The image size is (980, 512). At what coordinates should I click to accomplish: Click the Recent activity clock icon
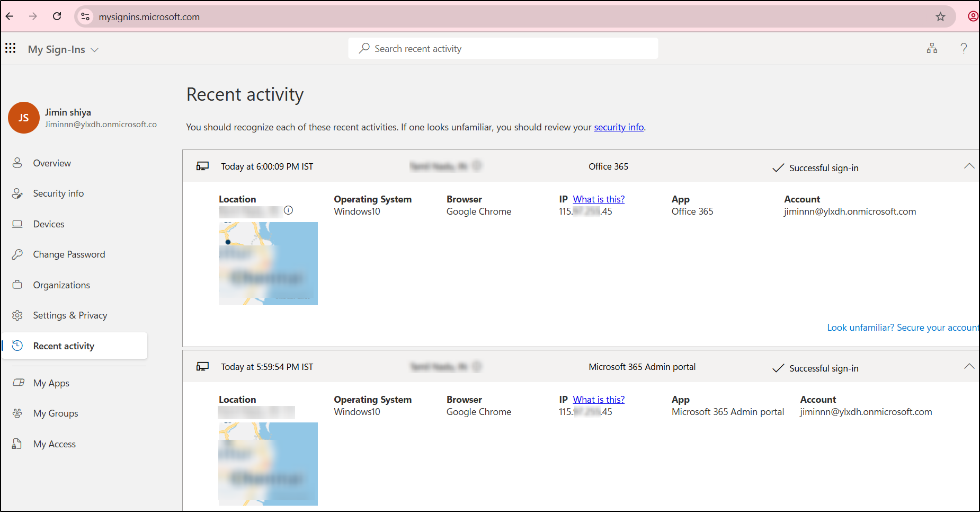pos(17,346)
